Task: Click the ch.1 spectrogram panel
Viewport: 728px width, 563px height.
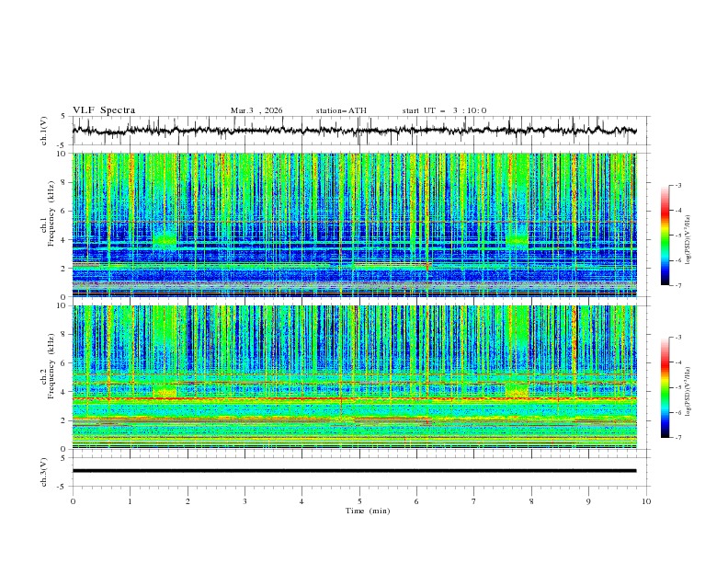Action: point(354,224)
